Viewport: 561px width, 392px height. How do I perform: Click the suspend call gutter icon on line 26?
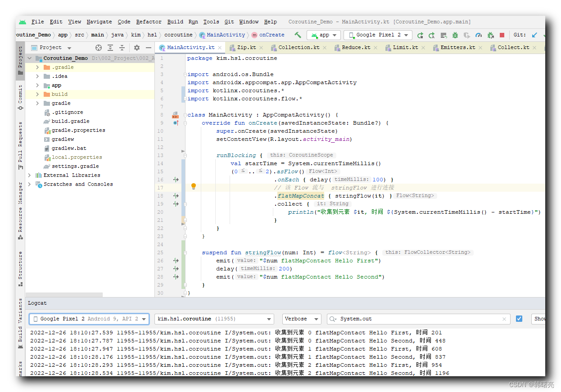click(176, 260)
